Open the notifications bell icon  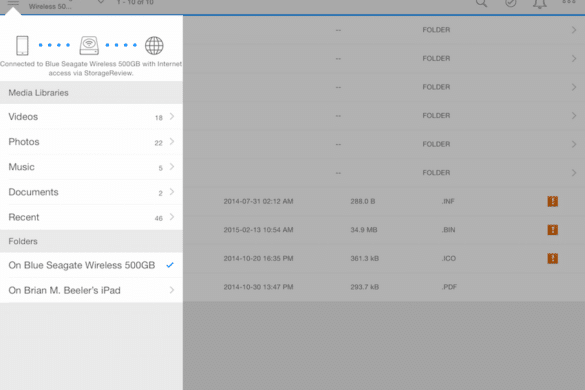tap(539, 4)
